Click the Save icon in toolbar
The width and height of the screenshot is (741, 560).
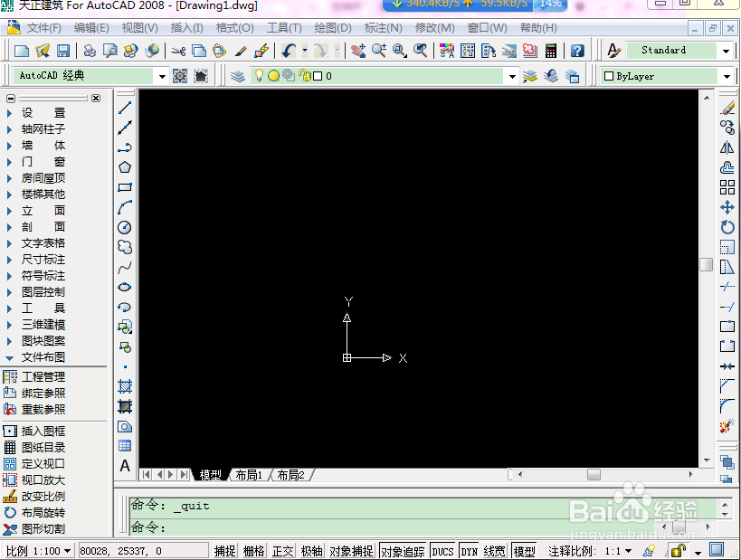click(x=62, y=51)
